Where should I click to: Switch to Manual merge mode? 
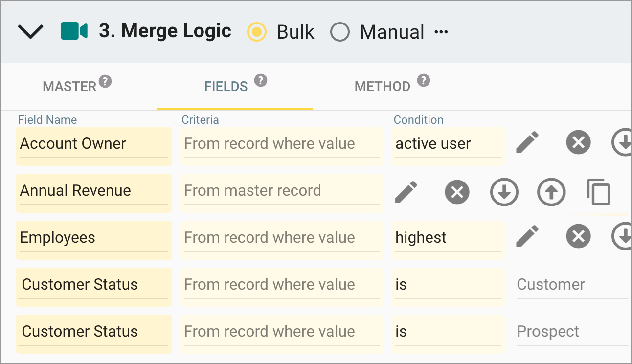tap(340, 32)
